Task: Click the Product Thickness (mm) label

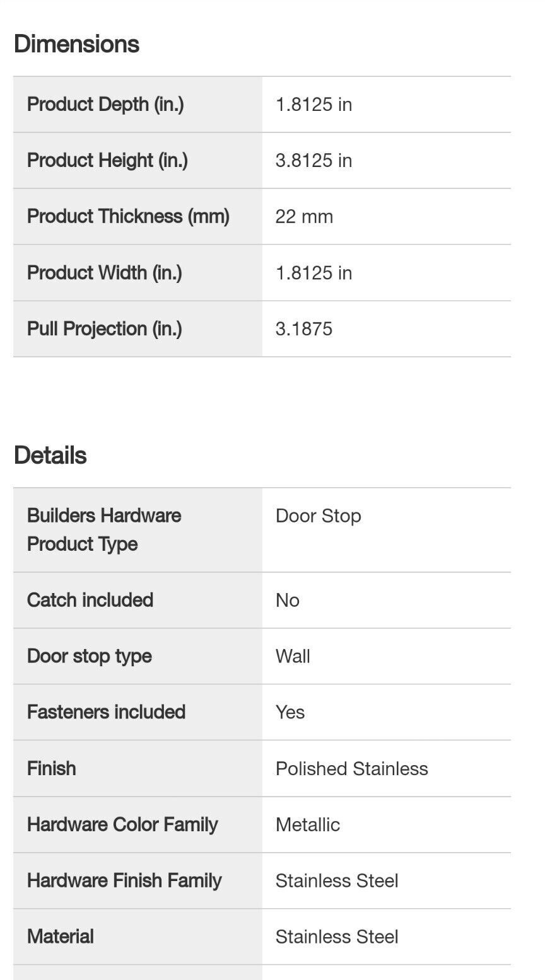Action: [x=128, y=216]
